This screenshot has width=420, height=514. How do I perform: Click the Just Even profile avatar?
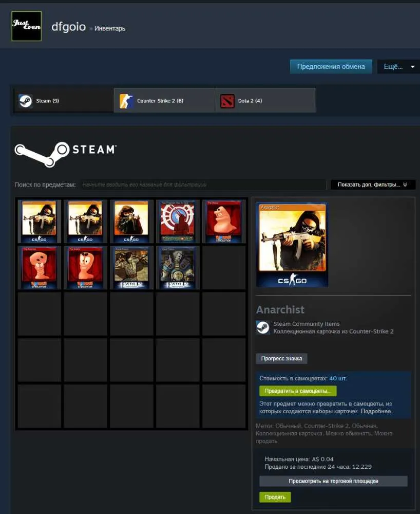point(27,26)
